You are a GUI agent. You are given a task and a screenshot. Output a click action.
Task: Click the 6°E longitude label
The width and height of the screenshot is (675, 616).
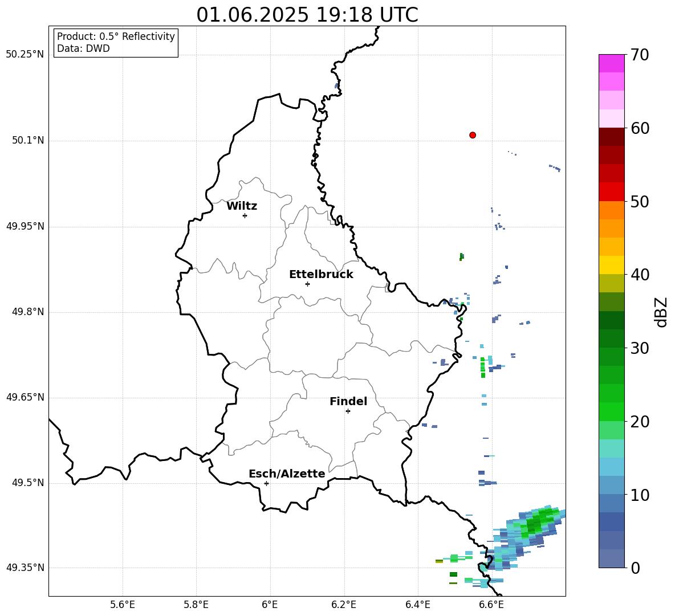(x=270, y=605)
